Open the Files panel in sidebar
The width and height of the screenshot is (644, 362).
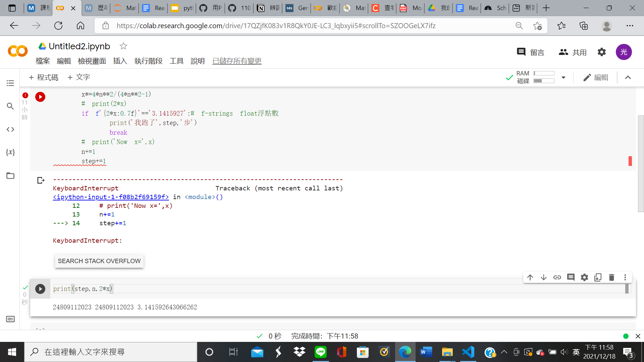pos(10,175)
